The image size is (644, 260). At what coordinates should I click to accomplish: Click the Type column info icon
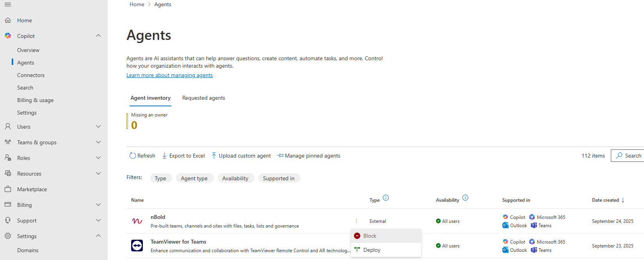[x=386, y=198]
